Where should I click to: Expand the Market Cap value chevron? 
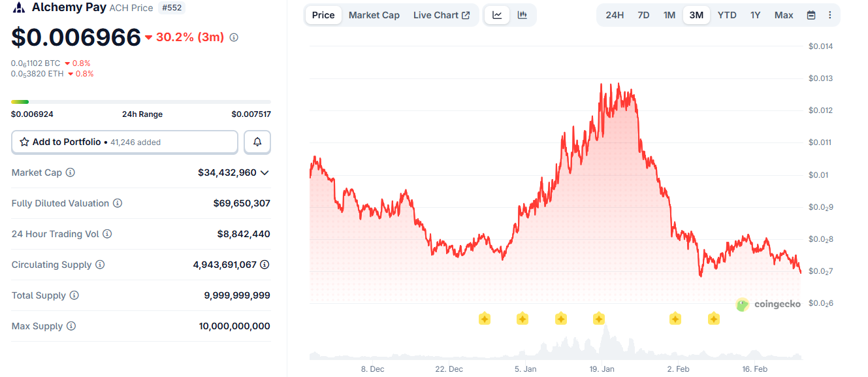[265, 172]
